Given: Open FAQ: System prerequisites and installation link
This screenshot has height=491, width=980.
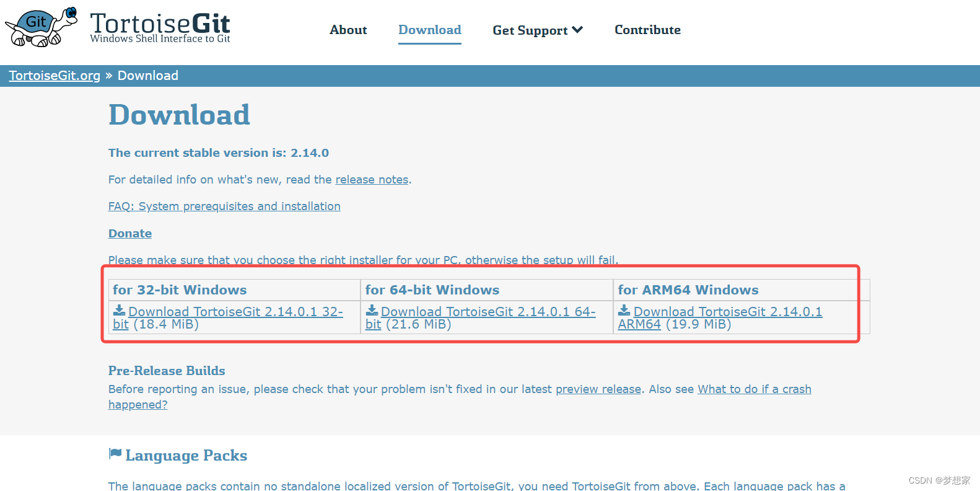Looking at the screenshot, I should click(224, 206).
